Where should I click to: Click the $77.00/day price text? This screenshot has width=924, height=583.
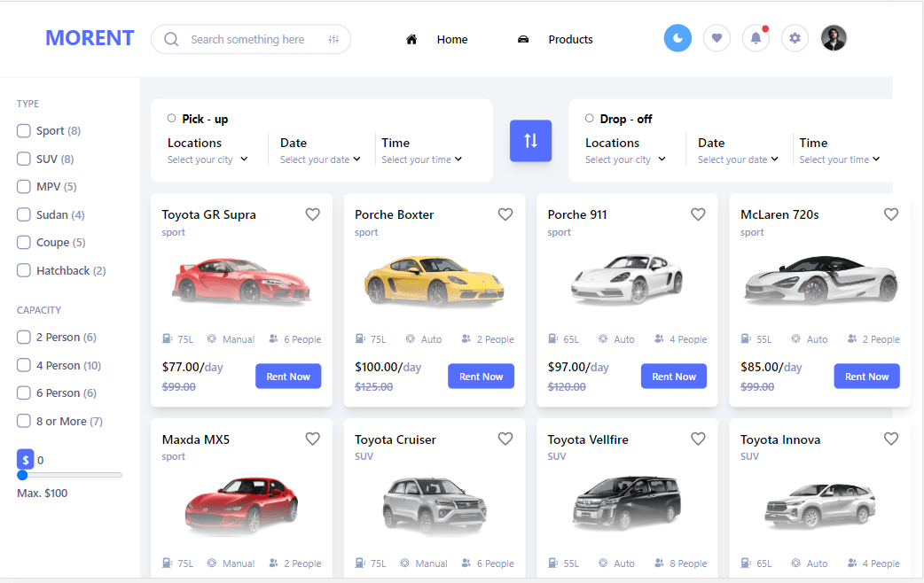point(192,367)
